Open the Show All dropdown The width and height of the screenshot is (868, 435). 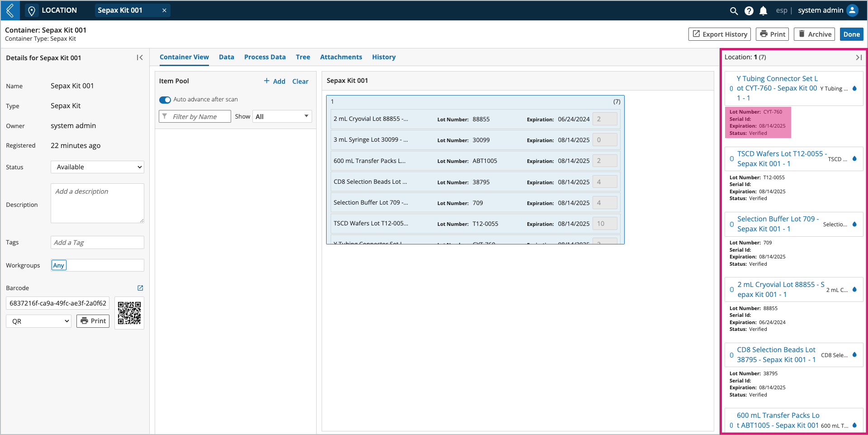(282, 117)
